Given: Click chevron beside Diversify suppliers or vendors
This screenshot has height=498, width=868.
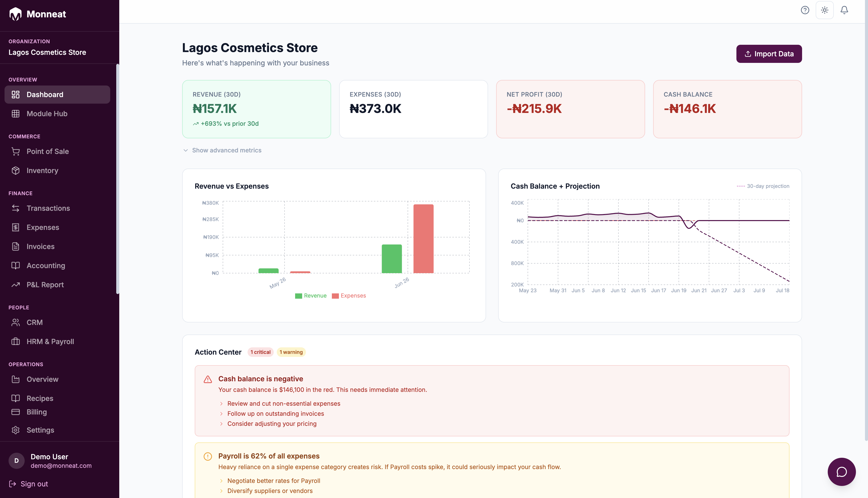Looking at the screenshot, I should [221, 491].
